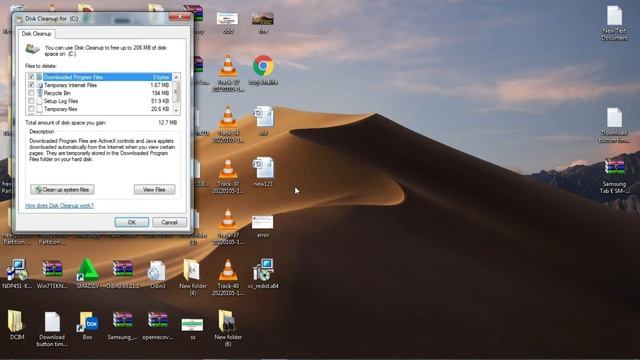Select the Temporary Internet Files row
Screen dimensions: 640x360
point(99,85)
